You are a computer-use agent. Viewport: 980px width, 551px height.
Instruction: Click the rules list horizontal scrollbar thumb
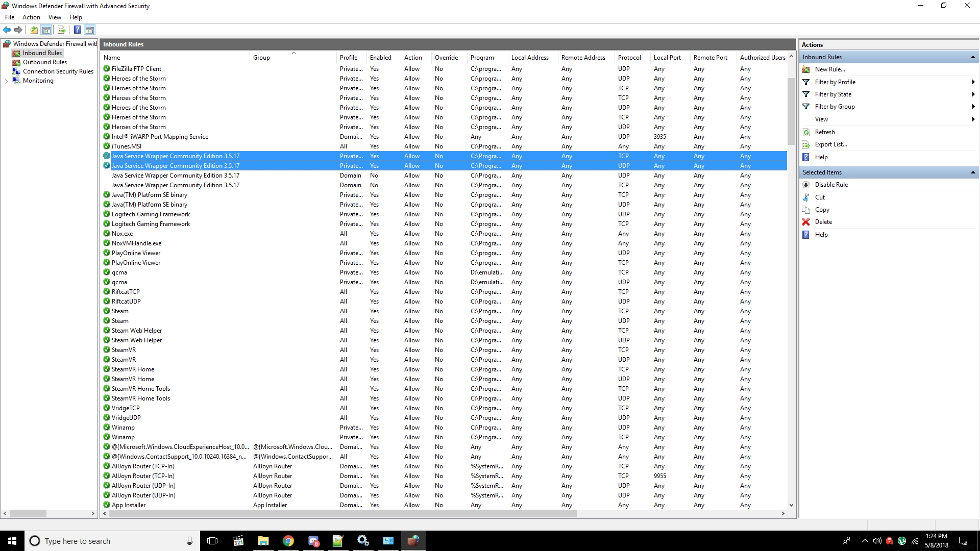tap(342, 514)
